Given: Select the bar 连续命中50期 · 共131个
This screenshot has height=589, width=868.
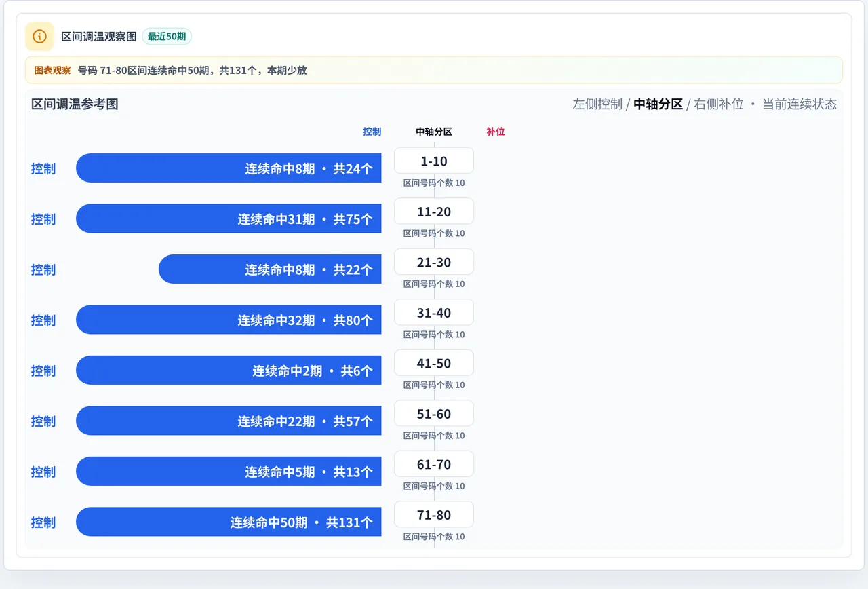Looking at the screenshot, I should coord(229,522).
